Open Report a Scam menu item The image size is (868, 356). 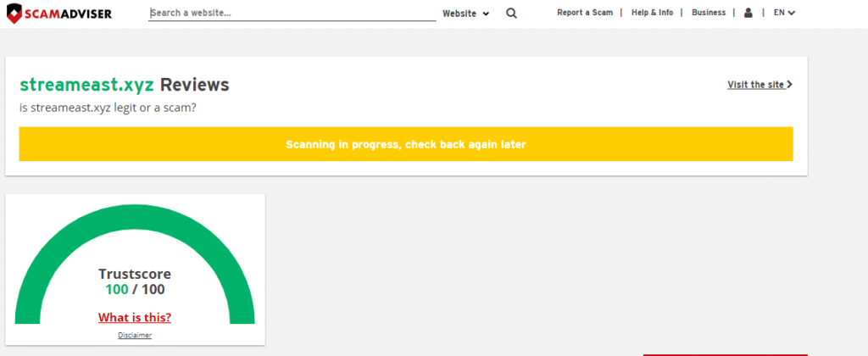[x=585, y=13]
